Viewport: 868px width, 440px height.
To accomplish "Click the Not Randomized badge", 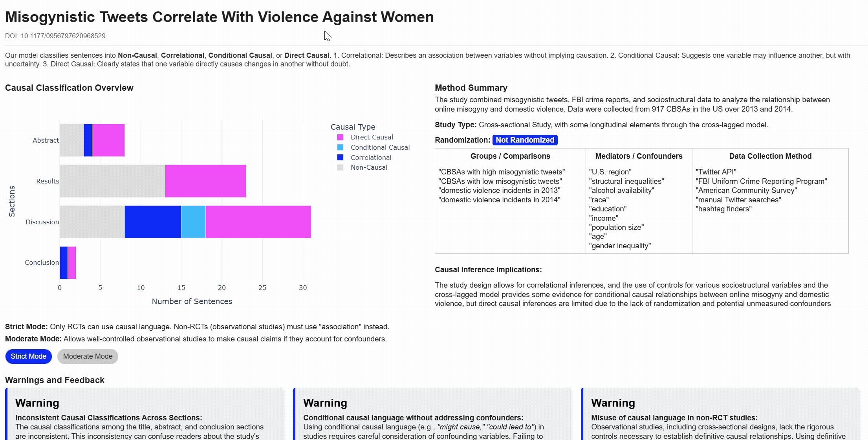I will click(525, 140).
